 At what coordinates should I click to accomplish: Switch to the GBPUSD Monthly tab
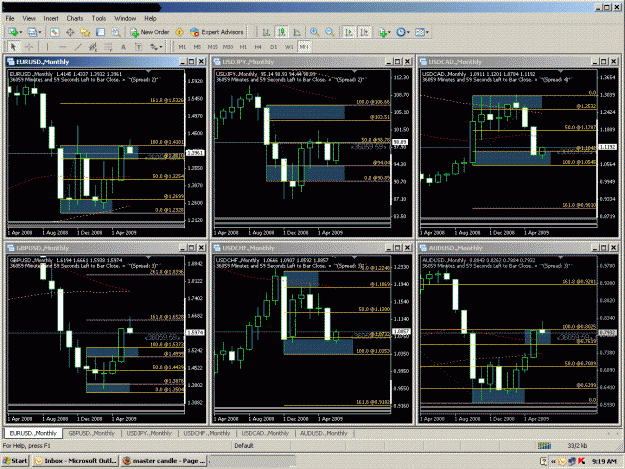click(x=91, y=434)
